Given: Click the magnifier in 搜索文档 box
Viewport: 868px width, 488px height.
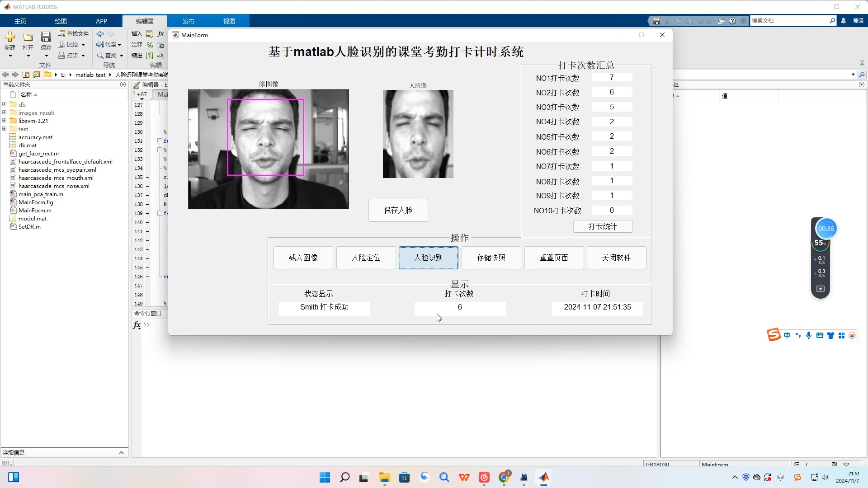Looking at the screenshot, I should point(832,21).
